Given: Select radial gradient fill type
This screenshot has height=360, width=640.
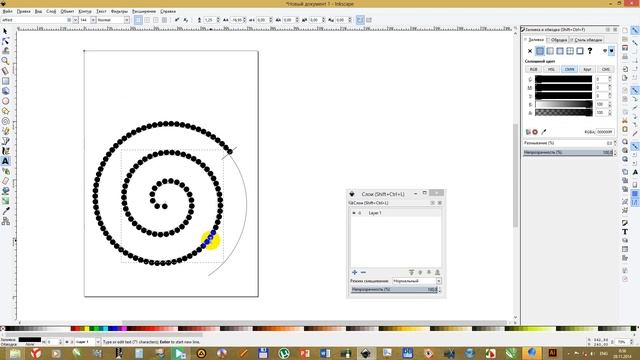Looking at the screenshot, I should [x=560, y=51].
